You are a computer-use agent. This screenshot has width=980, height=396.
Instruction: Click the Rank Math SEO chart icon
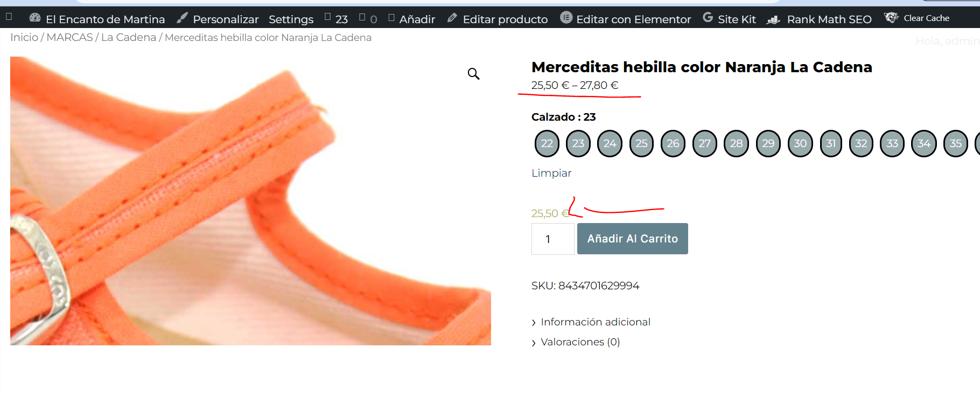coord(773,19)
